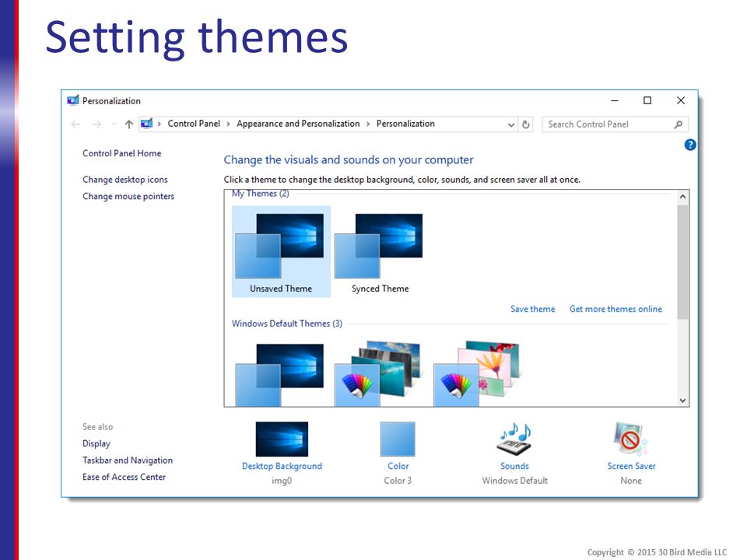This screenshot has width=747, height=560.
Task: Open Appearance and Personalization breadcrumb
Action: tap(298, 124)
